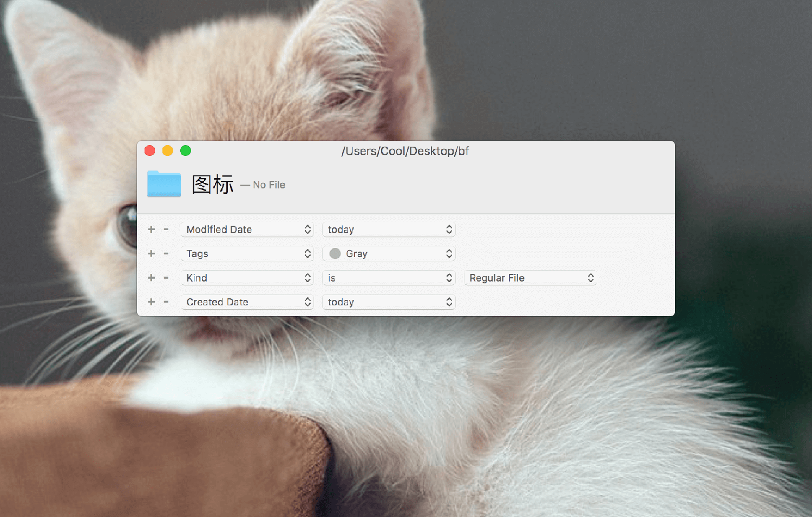Click the gray tag color dot
The width and height of the screenshot is (812, 517).
335,253
